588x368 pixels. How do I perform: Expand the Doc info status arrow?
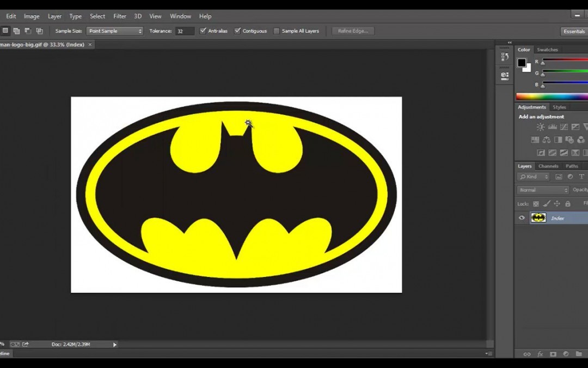coord(115,345)
